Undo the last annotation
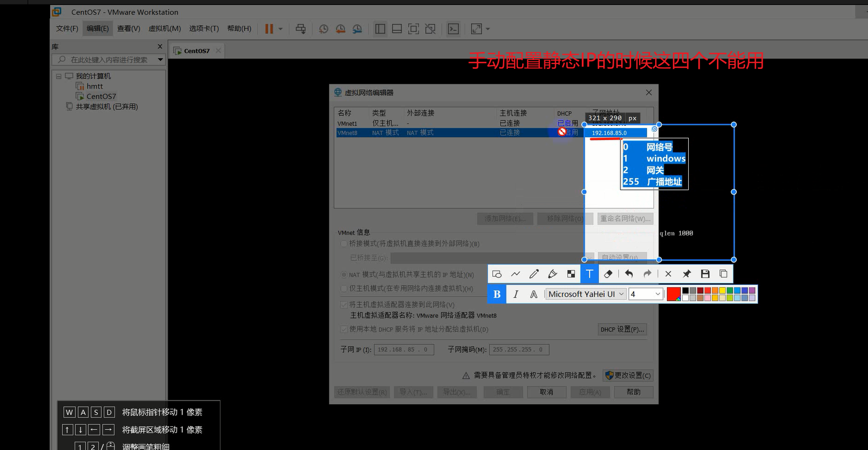The image size is (868, 450). click(629, 274)
